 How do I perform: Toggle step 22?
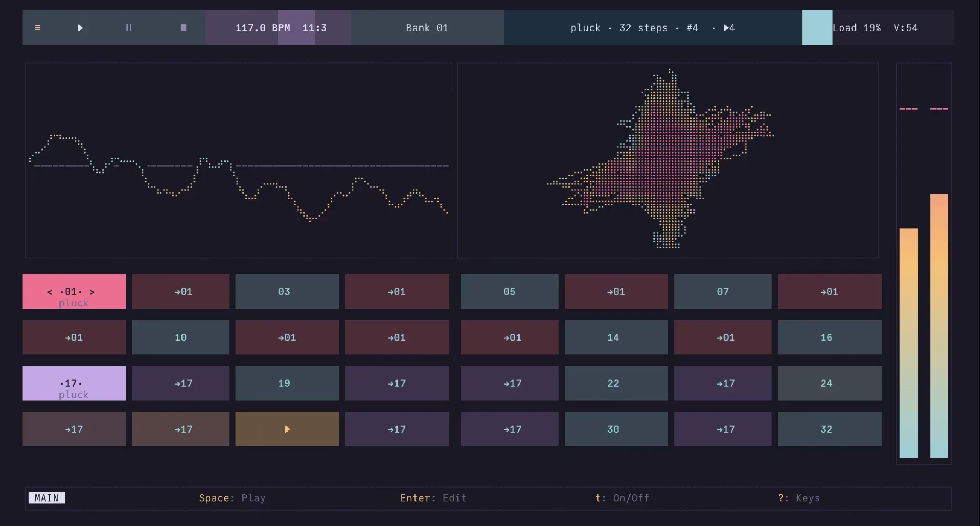[x=616, y=383]
